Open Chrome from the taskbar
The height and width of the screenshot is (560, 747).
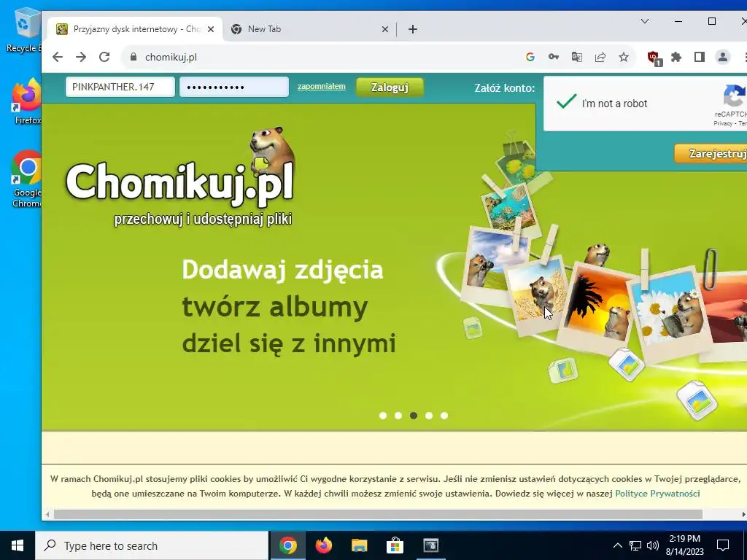tap(287, 545)
